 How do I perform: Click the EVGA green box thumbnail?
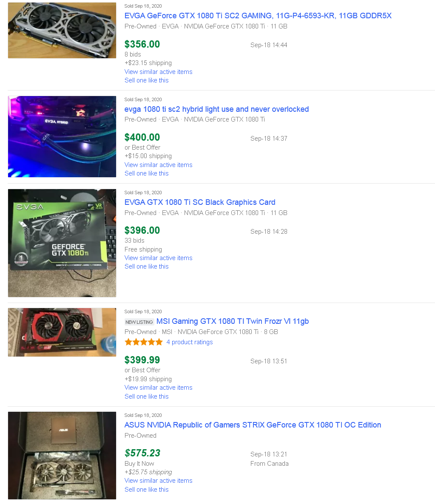tap(62, 243)
